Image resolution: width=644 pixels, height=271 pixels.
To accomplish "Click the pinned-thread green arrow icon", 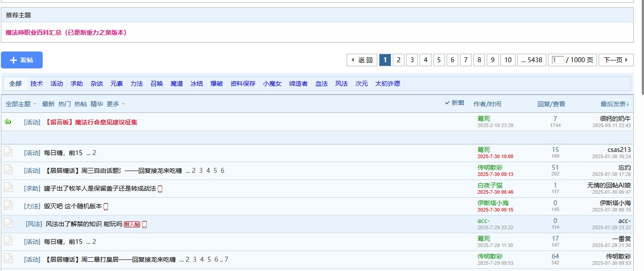I will click(x=8, y=121).
